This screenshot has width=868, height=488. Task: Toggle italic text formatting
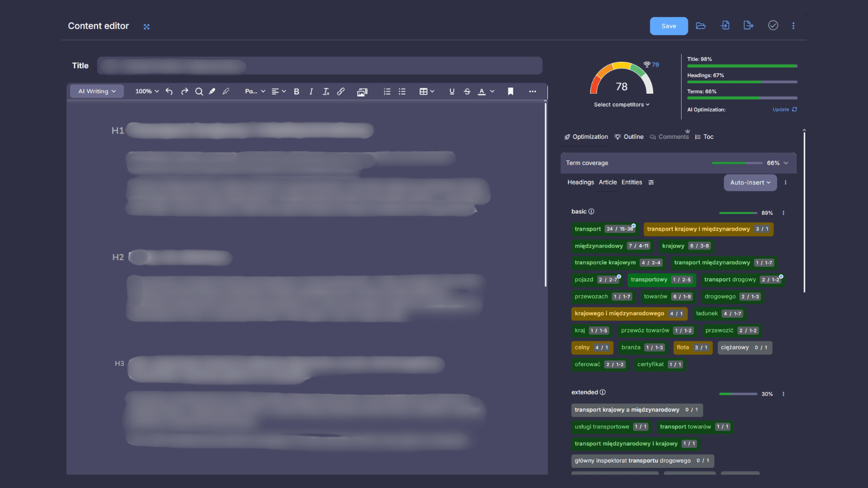[311, 92]
